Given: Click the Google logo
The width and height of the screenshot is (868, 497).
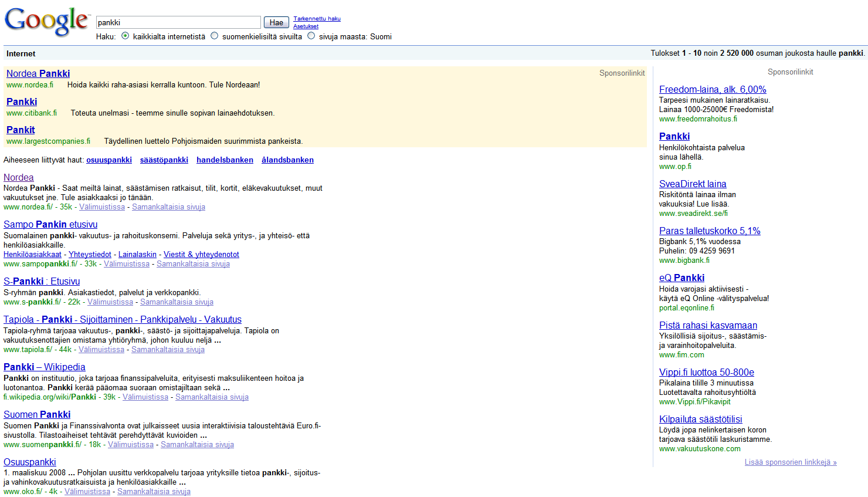Looking at the screenshot, I should coord(47,22).
